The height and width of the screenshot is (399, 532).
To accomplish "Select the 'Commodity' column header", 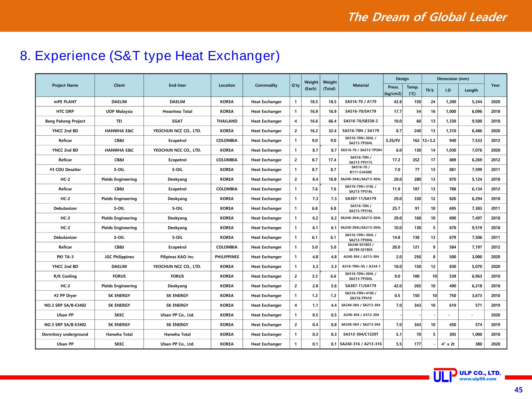I will 266,85.
